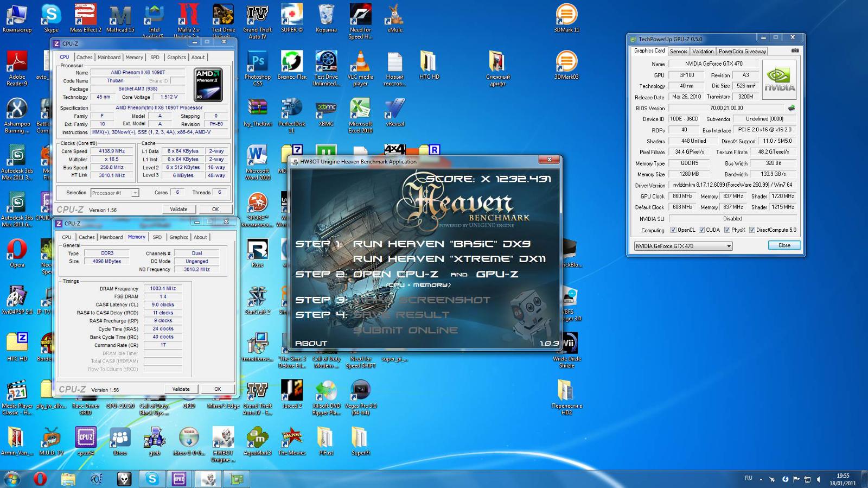Open the Validation tab in GPU-Z
This screenshot has height=488, width=868.
click(x=703, y=52)
